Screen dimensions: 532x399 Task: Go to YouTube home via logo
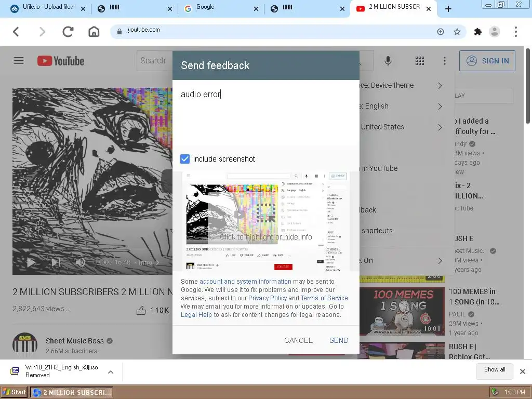pos(61,61)
